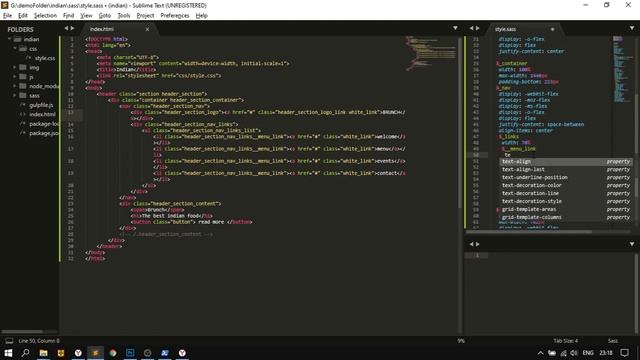Open Windows taskbar search
640x360 pixels.
[25, 353]
